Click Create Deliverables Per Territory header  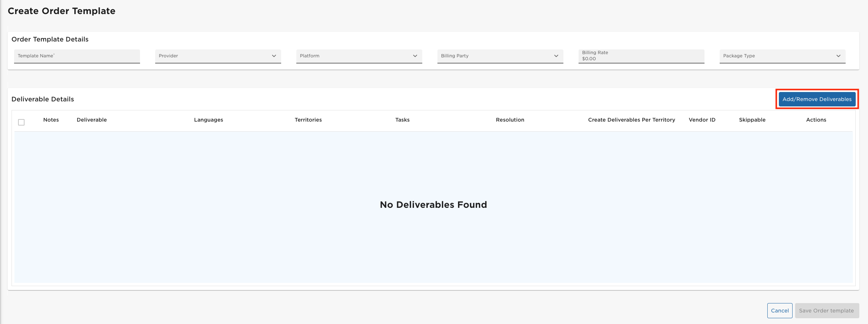click(x=632, y=120)
